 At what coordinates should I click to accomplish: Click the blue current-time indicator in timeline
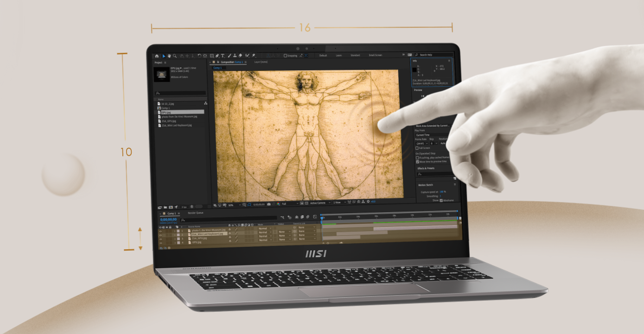click(322, 218)
